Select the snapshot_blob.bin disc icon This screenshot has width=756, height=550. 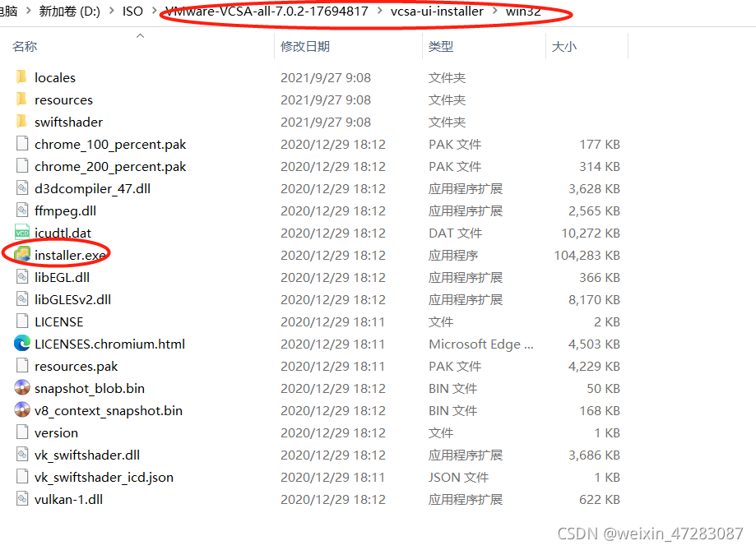(22, 387)
